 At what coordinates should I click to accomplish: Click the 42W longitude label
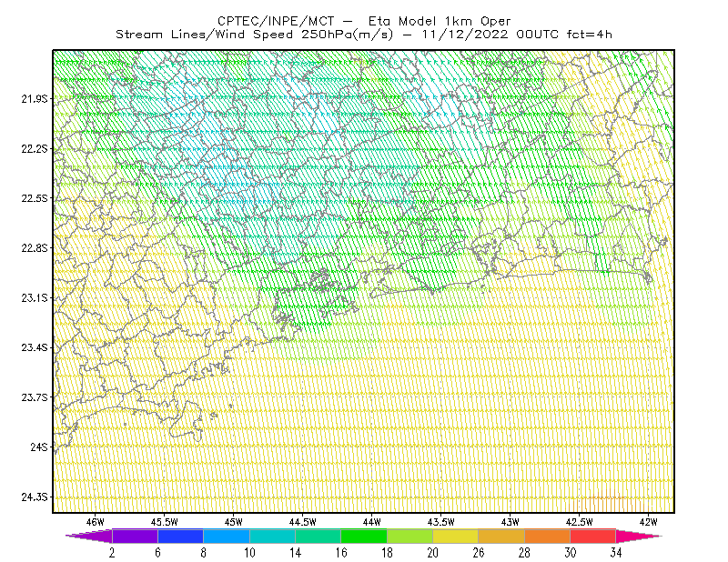tap(648, 522)
